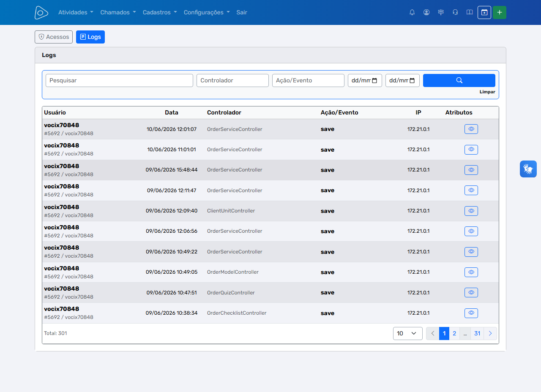Expand the Atividades menu
This screenshot has width=541, height=392.
pos(76,13)
